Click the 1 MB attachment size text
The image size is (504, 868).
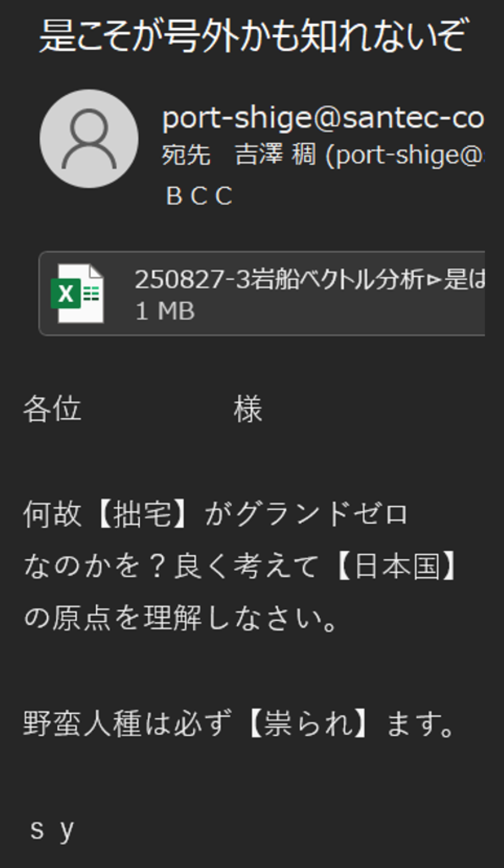click(165, 311)
